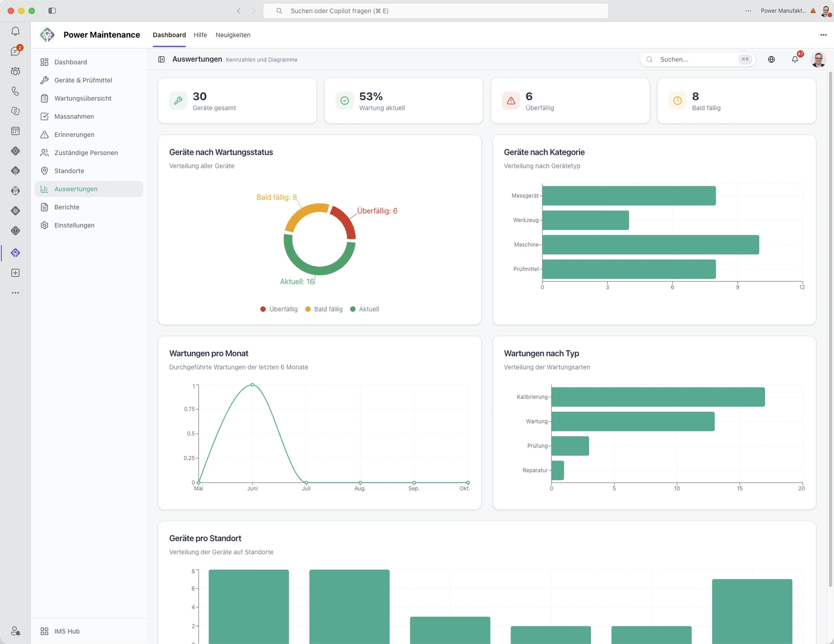Open Massnahmen in sidebar
The width and height of the screenshot is (834, 644).
click(x=89, y=117)
